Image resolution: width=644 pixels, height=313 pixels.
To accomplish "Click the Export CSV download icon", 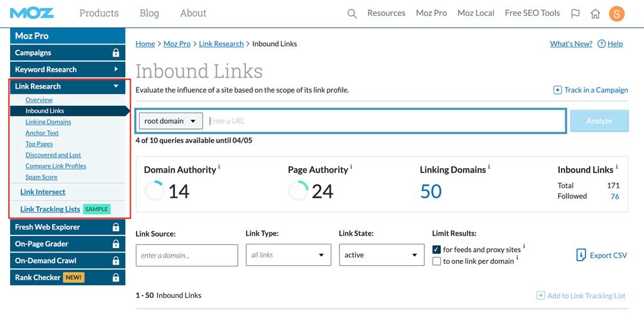I will click(x=581, y=255).
